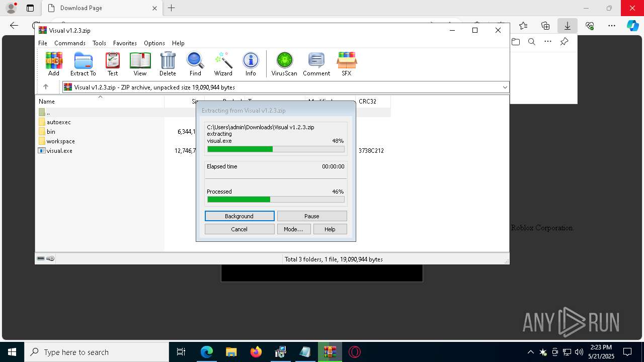Image resolution: width=644 pixels, height=362 pixels.
Task: Click the Add toolbar icon in WinRAR
Action: tap(54, 64)
